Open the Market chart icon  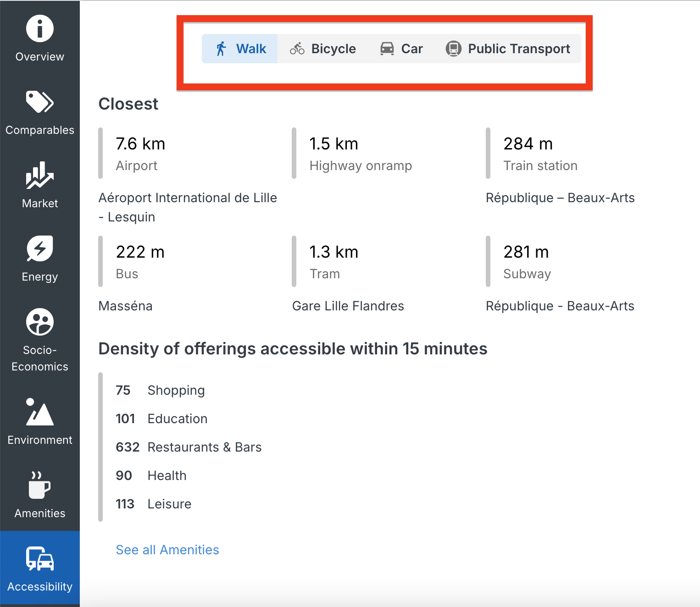40,175
